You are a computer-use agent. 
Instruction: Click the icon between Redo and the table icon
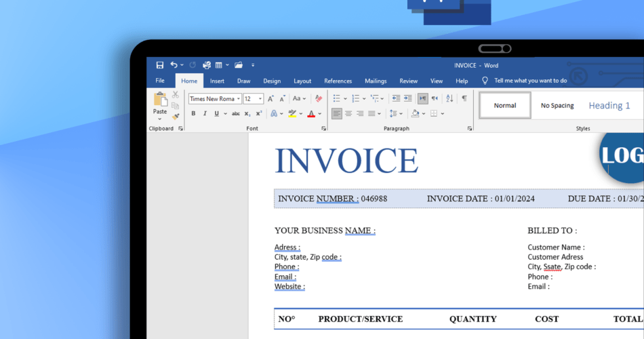[x=207, y=65]
